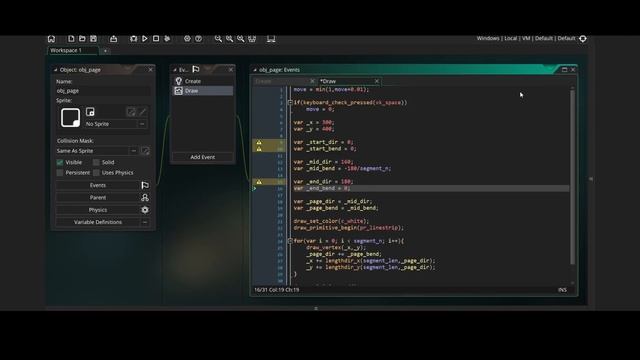Save the project with disk icon
Viewport: 640px width, 360px height.
click(93, 38)
